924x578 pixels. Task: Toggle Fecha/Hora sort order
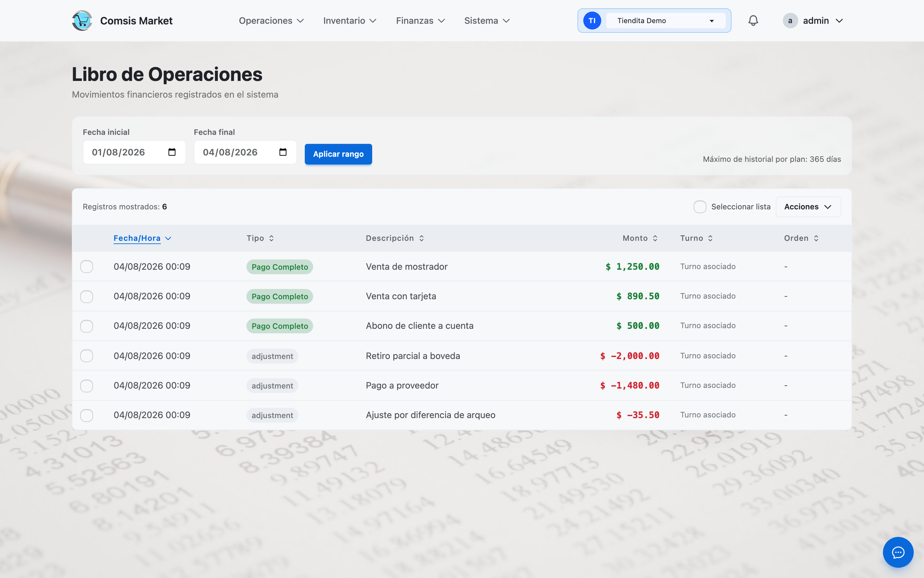pyautogui.click(x=142, y=238)
